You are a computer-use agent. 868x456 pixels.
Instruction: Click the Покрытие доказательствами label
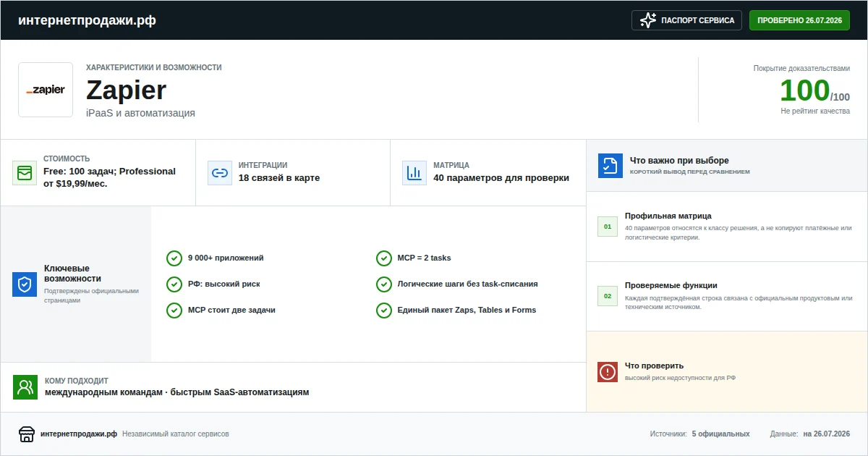pyautogui.click(x=801, y=68)
